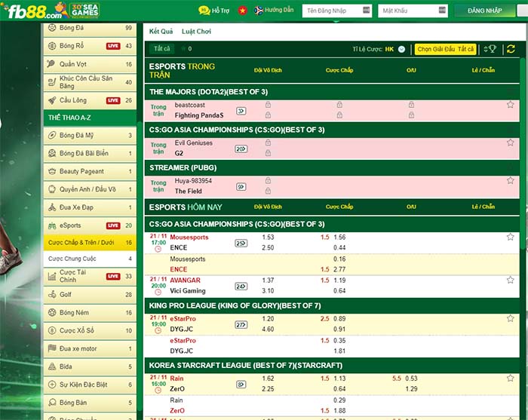Open the Chọn Giải Đấu Tất cả selector
This screenshot has height=420, width=528.
click(x=445, y=49)
